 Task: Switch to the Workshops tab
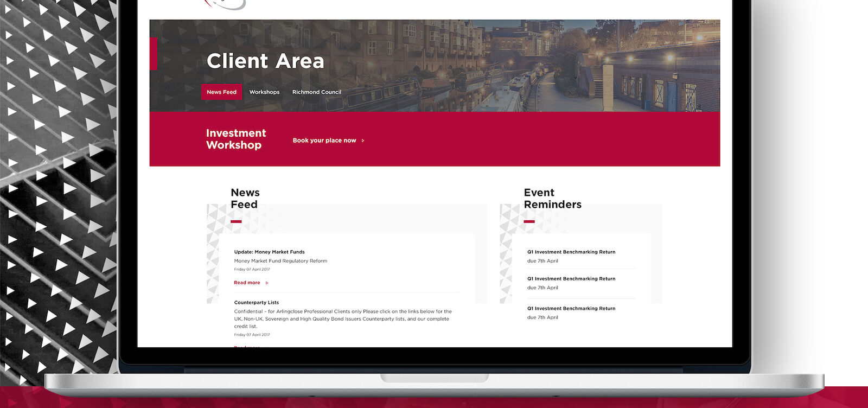tap(264, 92)
